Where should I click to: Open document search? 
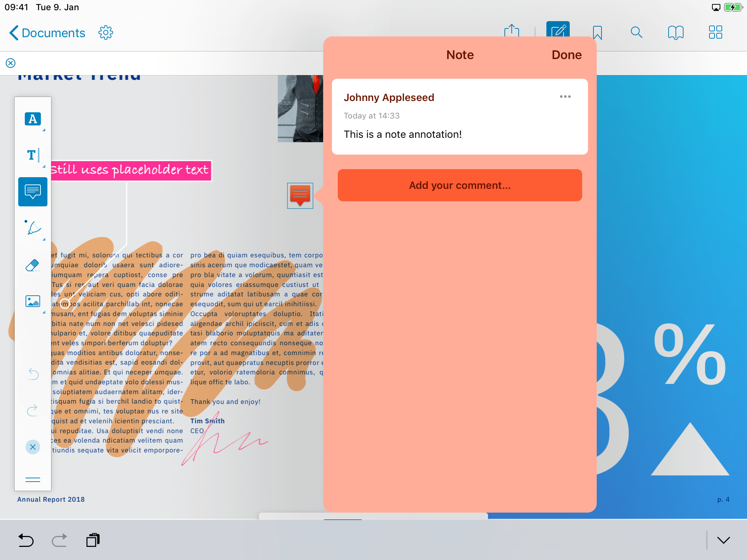point(636,32)
